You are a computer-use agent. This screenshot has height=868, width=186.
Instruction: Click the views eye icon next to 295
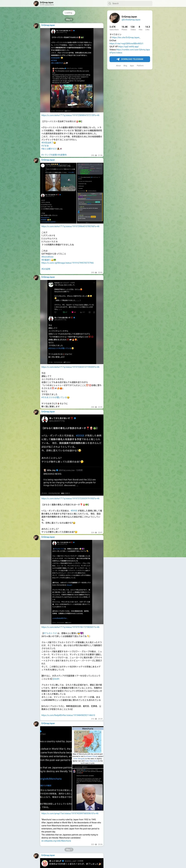coord(96,273)
